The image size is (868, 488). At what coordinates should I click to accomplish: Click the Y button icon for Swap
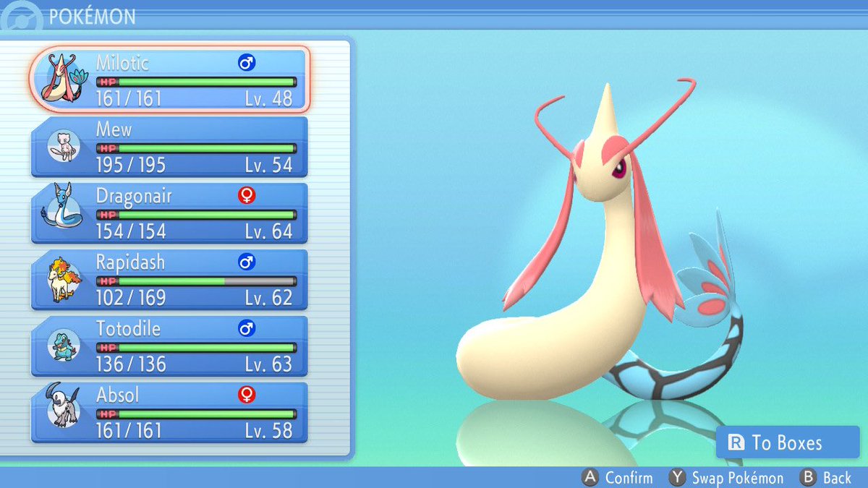pos(678,477)
